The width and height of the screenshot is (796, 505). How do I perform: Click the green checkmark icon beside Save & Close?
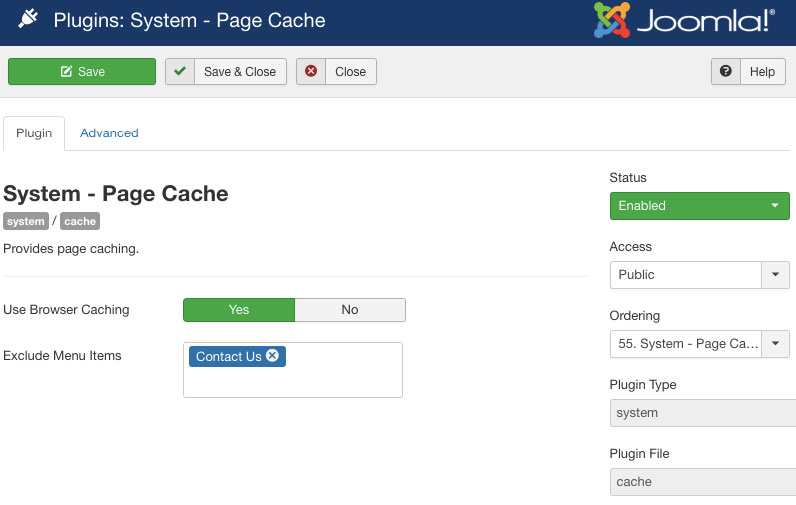(180, 72)
